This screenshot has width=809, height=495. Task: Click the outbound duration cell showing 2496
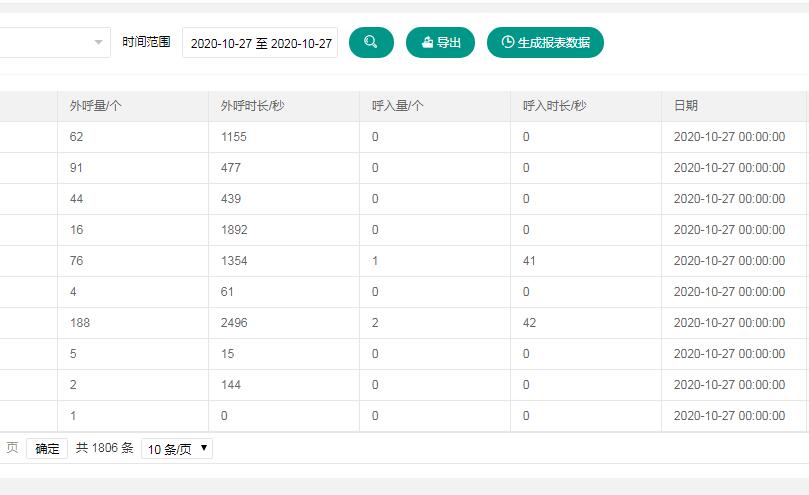click(234, 323)
